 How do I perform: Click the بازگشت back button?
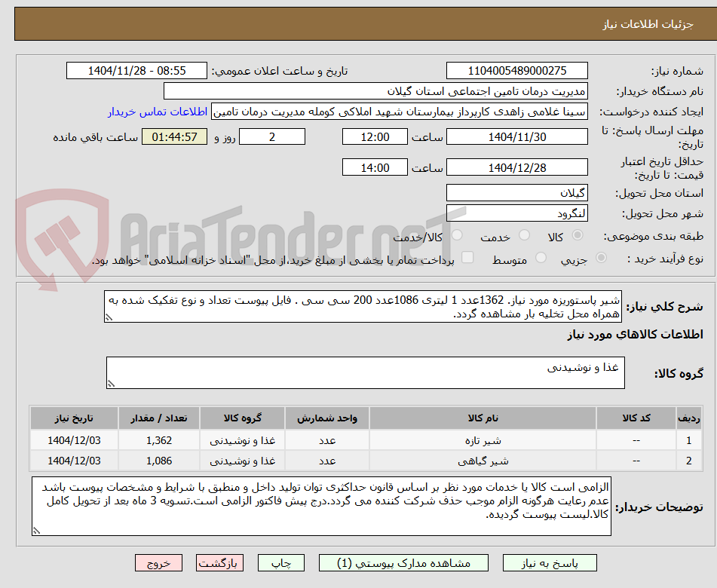pos(219,563)
